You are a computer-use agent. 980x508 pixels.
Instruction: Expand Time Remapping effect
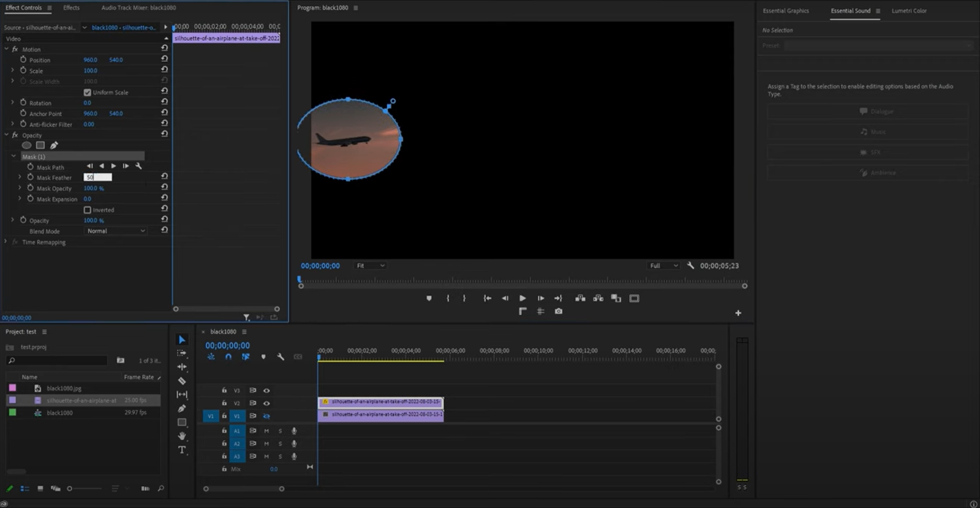[x=6, y=242]
